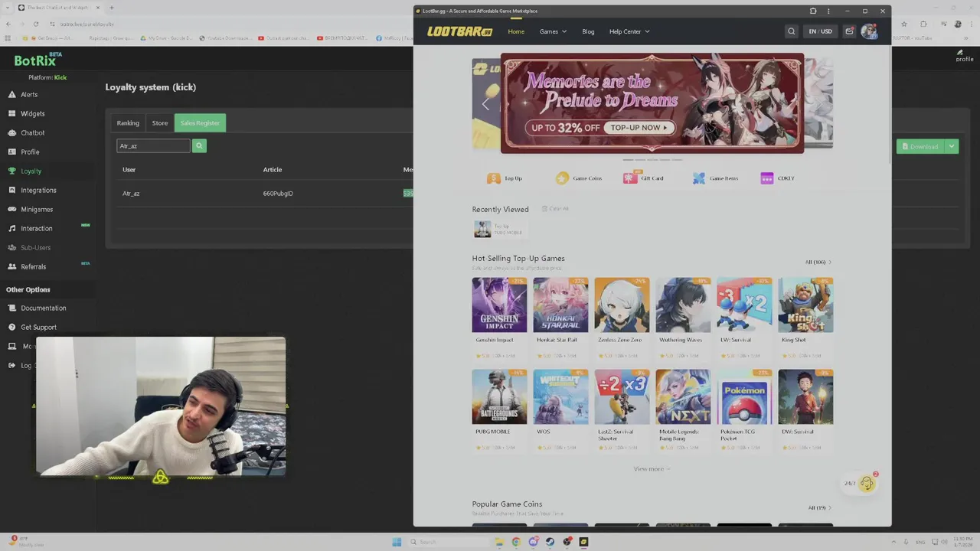Open Referrals in BotRix sidebar
Screen dimensions: 980x551
pyautogui.click(x=33, y=266)
